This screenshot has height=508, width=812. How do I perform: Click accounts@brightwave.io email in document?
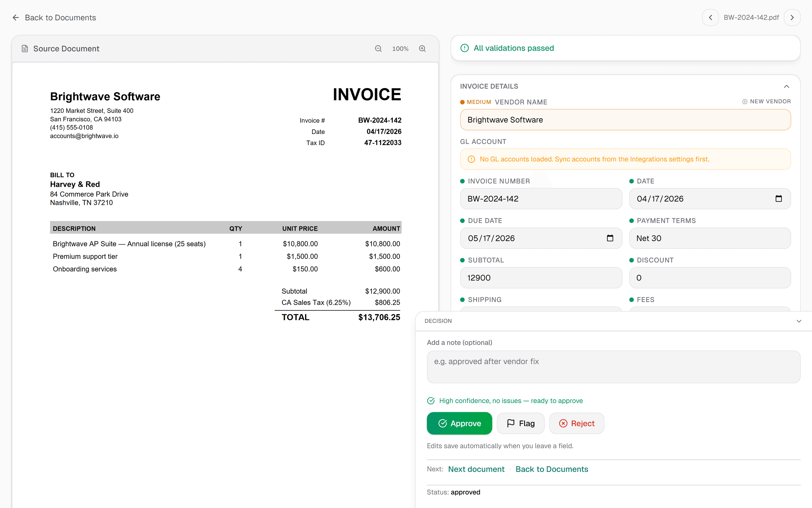(x=84, y=136)
